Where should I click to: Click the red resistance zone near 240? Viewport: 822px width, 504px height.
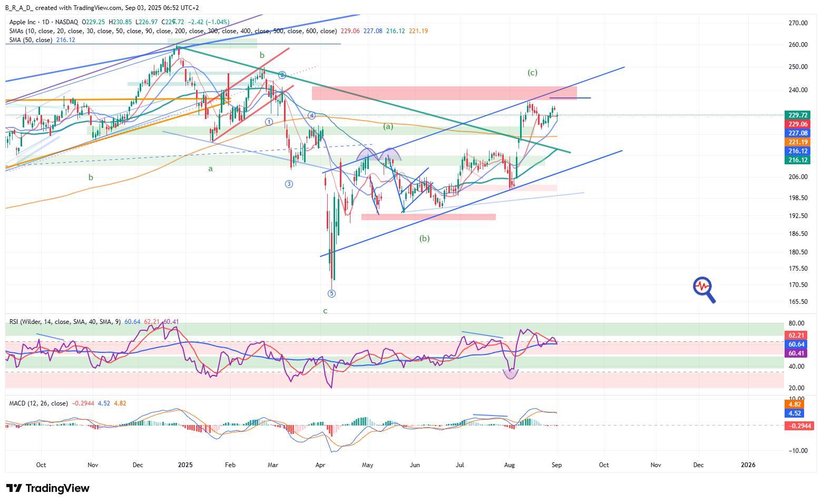pyautogui.click(x=444, y=93)
